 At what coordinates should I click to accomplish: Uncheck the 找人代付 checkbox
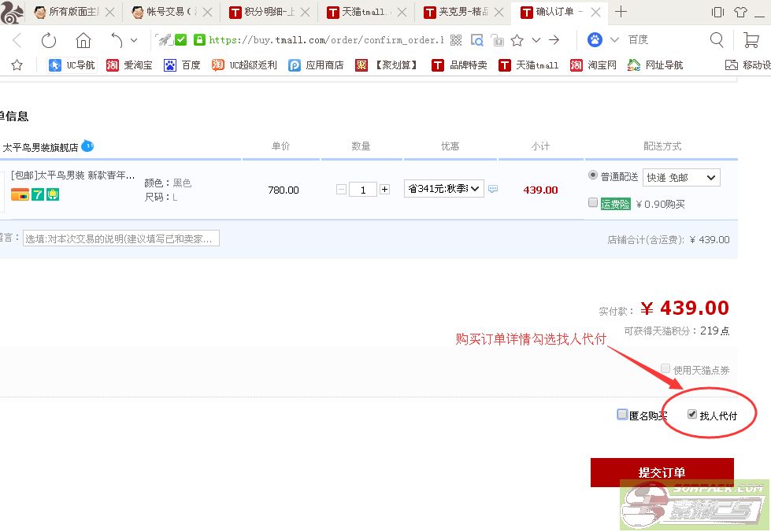692,414
